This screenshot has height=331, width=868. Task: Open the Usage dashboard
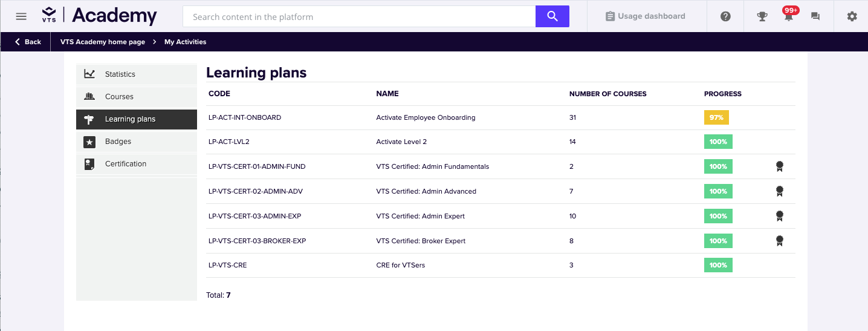click(x=645, y=16)
